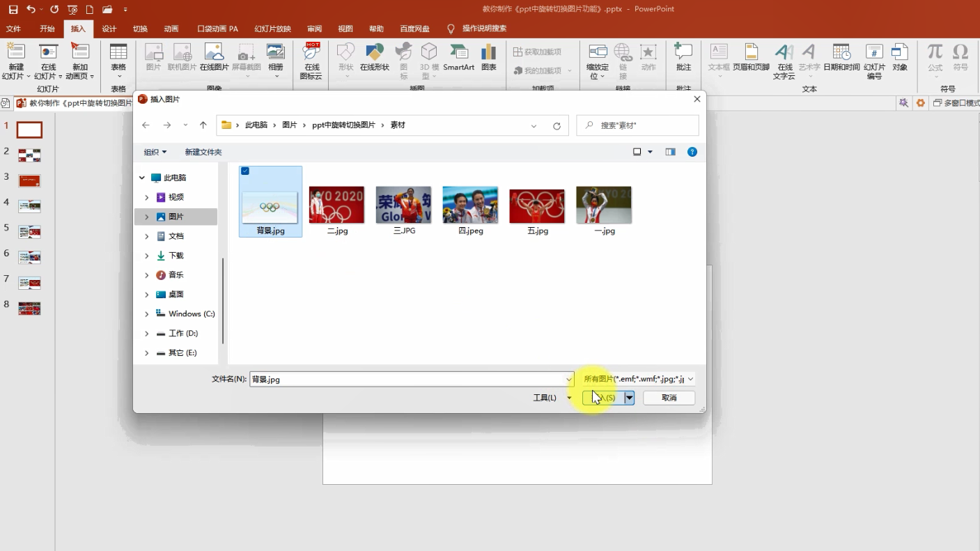Insert Header and Footer (页眉和页脚)
980x551 pixels.
click(x=751, y=57)
